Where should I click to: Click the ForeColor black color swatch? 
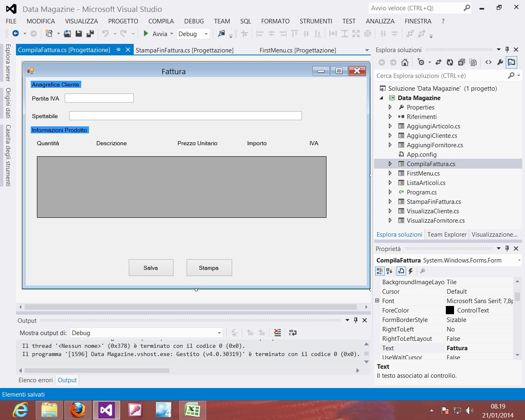(x=450, y=310)
